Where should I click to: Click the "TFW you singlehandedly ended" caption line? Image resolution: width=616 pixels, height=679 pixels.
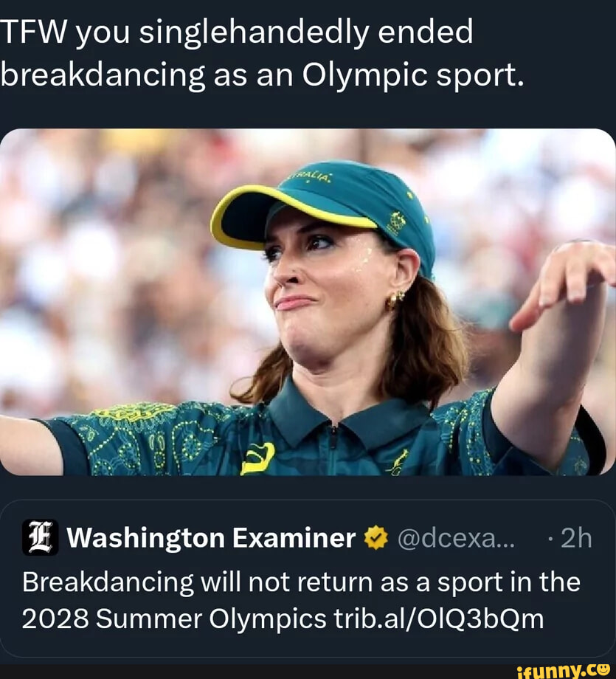[x=236, y=31]
